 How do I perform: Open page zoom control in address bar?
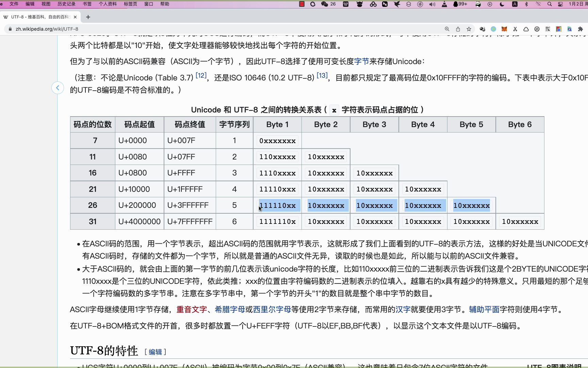[447, 29]
